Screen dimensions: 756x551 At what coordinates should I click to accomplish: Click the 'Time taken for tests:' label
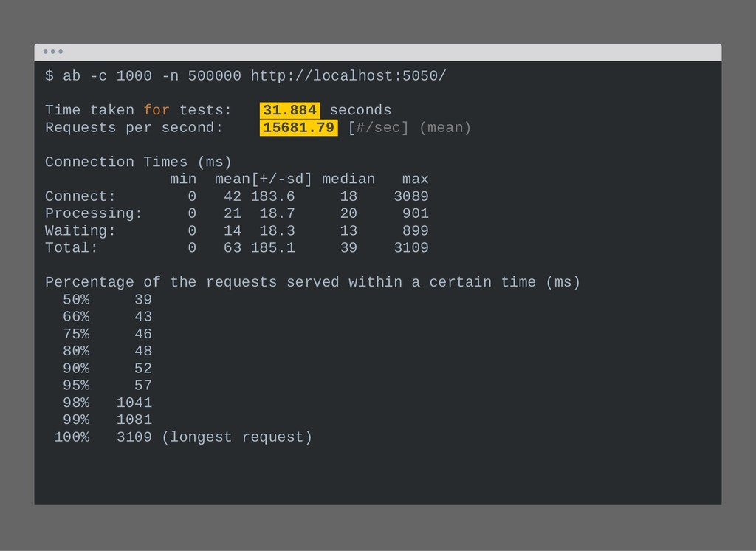coord(138,111)
